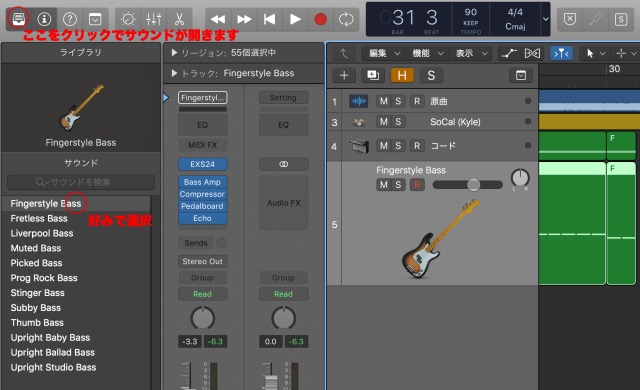Screen dimensions: 640x390
Task: Open Smart Controls dial button
Action: (x=128, y=19)
